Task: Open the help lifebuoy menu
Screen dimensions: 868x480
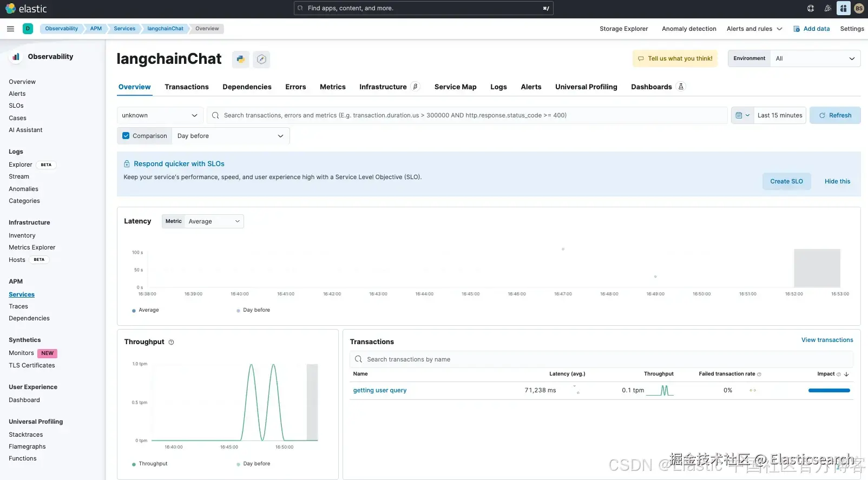Action: [x=810, y=8]
